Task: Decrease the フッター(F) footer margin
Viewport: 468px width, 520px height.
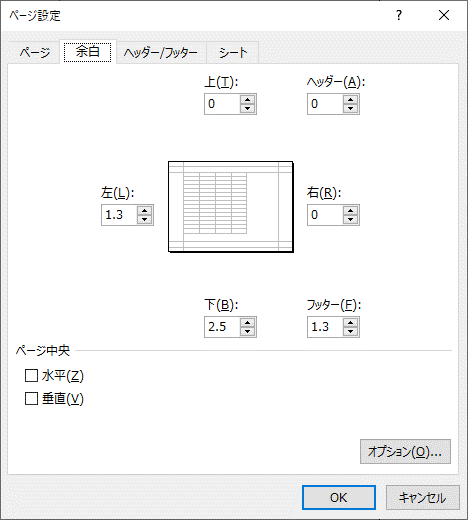Action: (x=350, y=331)
